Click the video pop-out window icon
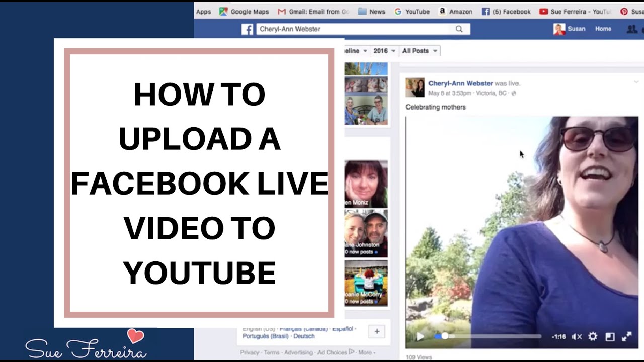This screenshot has height=362, width=644. pos(610,337)
